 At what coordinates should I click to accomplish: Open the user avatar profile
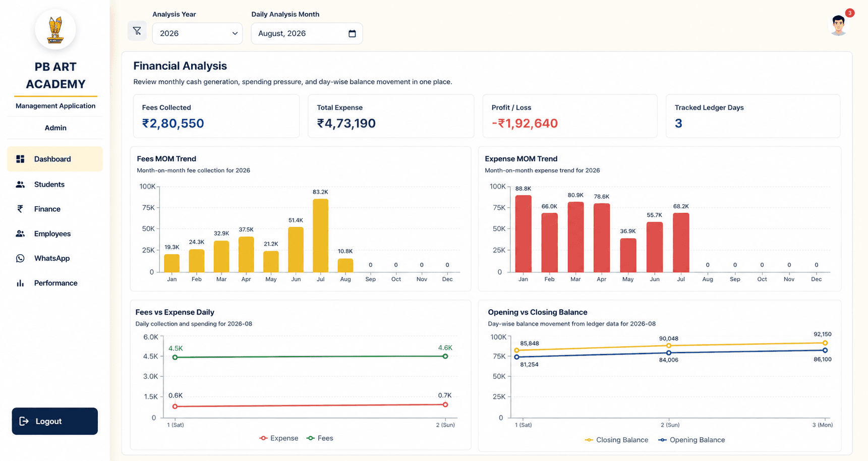tap(838, 25)
